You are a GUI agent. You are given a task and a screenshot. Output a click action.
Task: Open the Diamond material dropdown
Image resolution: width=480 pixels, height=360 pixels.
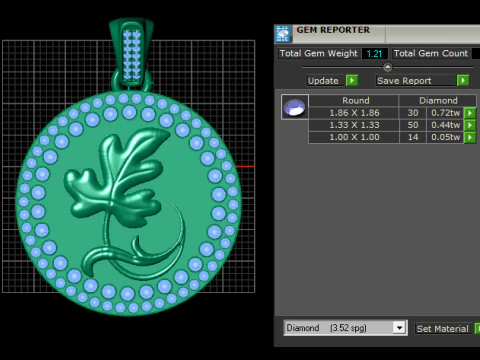tap(399, 328)
